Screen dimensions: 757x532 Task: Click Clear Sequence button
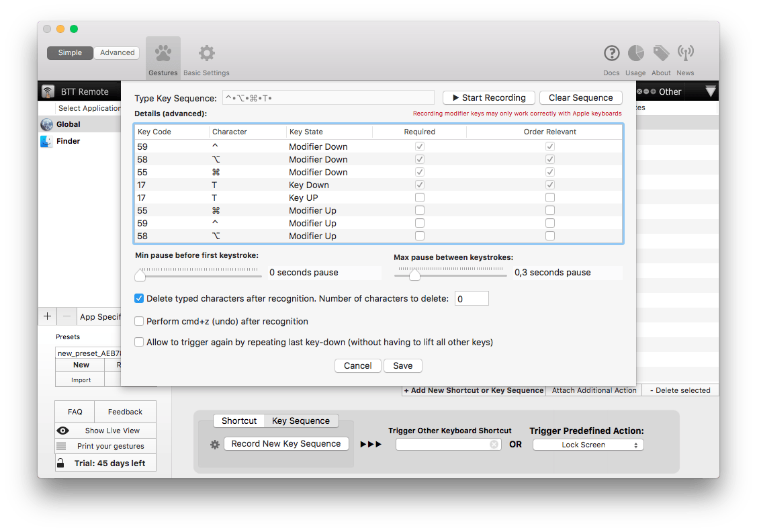[x=581, y=97]
